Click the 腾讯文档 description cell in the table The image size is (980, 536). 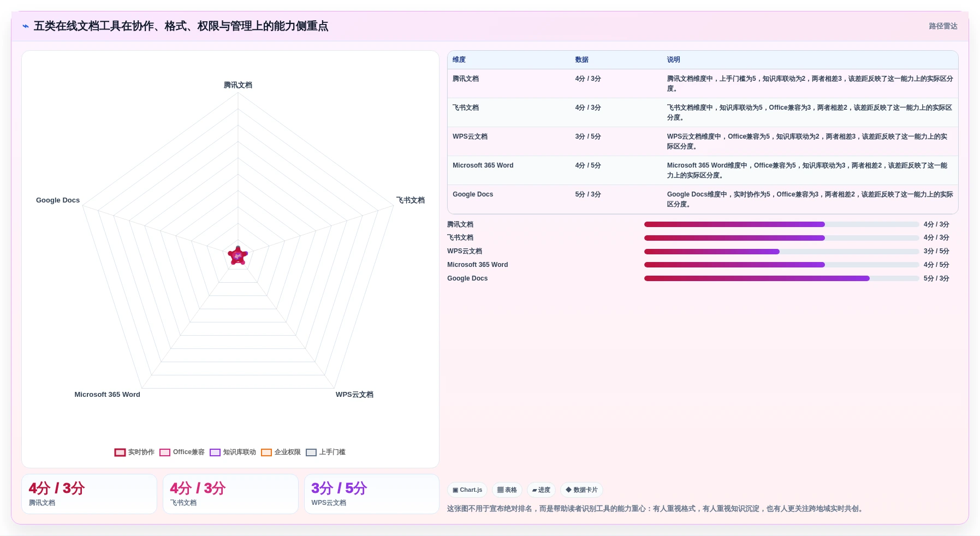pos(810,84)
